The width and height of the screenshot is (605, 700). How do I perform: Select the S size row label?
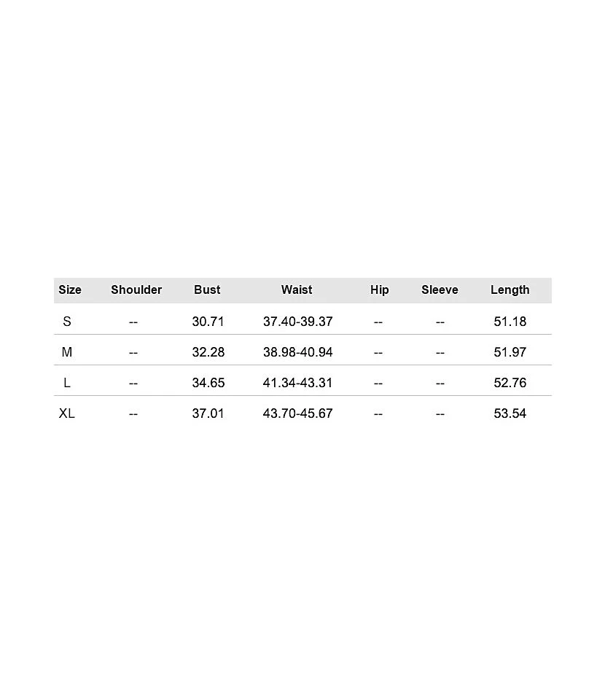(67, 322)
